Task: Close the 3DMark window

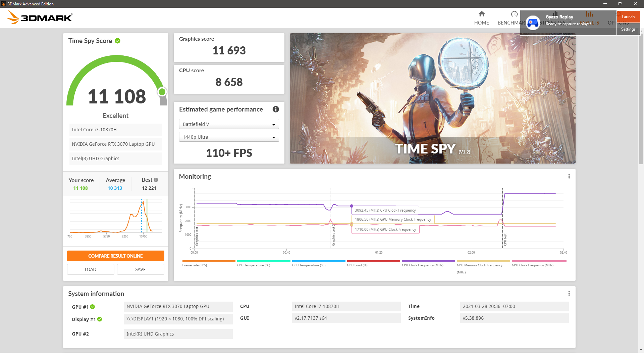Action: 636,4
